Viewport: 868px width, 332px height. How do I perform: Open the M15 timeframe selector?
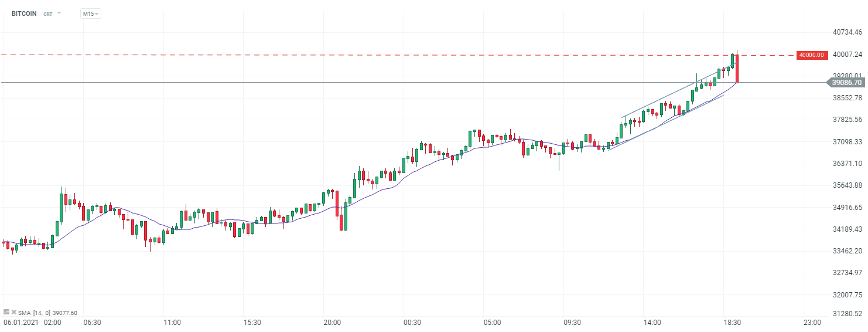pos(90,13)
